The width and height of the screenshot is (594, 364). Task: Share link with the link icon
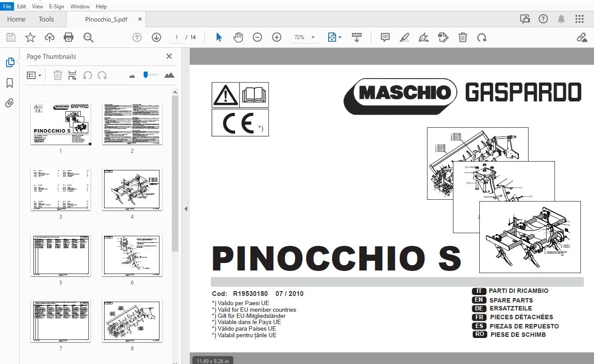(582, 37)
